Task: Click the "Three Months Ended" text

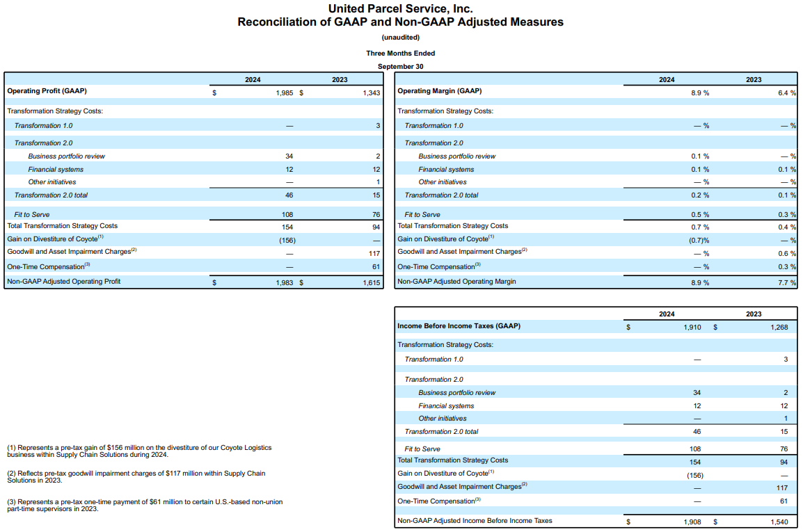Action: point(401,54)
